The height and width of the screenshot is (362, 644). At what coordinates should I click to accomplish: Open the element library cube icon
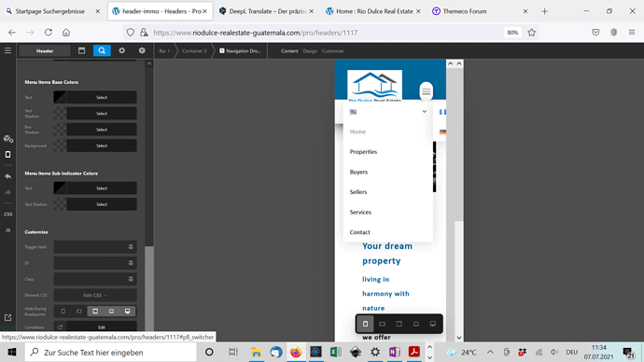point(142,50)
